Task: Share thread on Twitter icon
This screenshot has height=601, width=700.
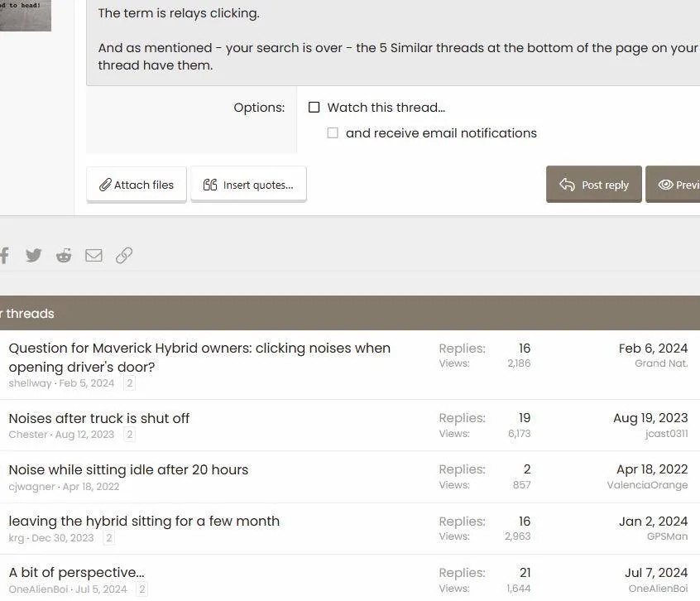Action: click(x=33, y=256)
